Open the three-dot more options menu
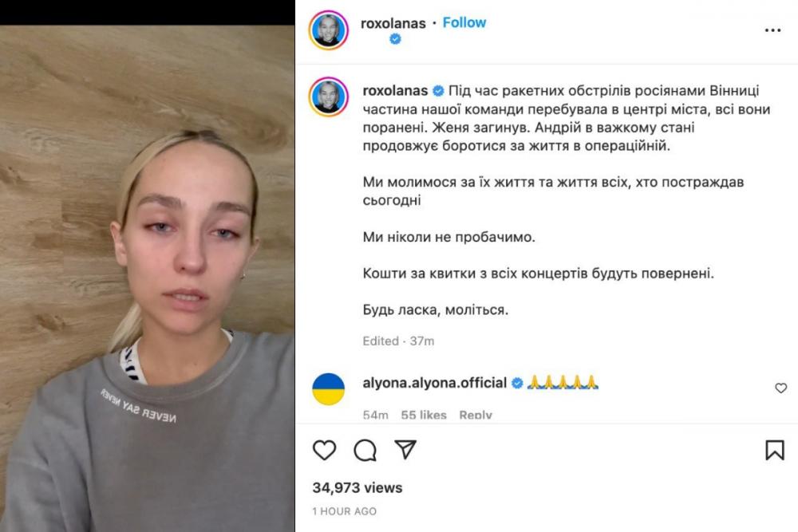The height and width of the screenshot is (532, 798). pos(772,30)
